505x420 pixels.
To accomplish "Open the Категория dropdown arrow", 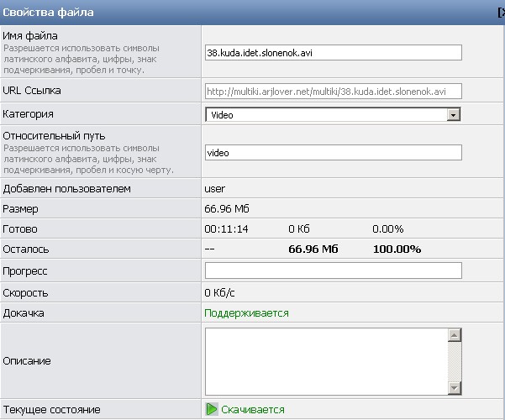I will click(454, 115).
